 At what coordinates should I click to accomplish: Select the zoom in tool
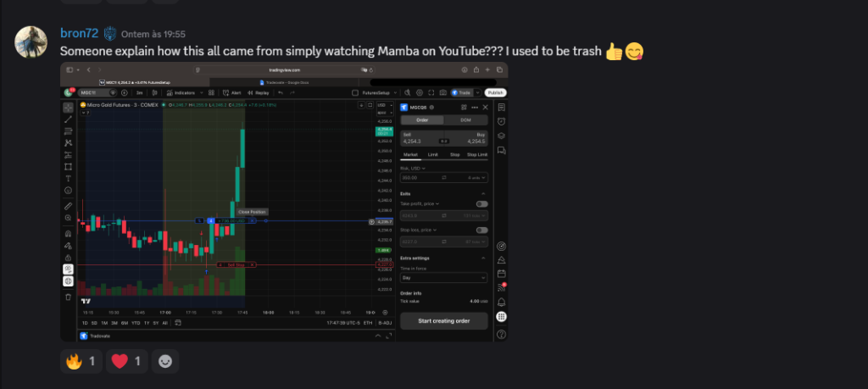[x=68, y=218]
